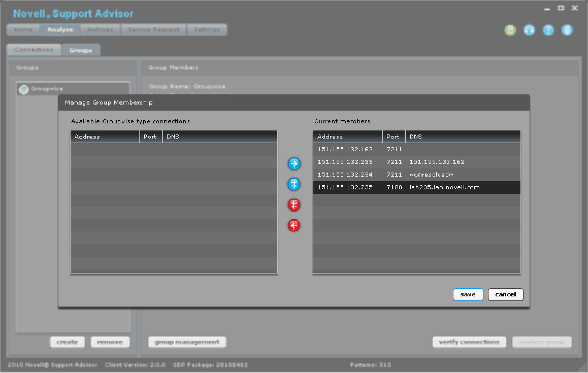Image resolution: width=588 pixels, height=373 pixels.
Task: Click the green server icon in header
Action: tap(510, 30)
